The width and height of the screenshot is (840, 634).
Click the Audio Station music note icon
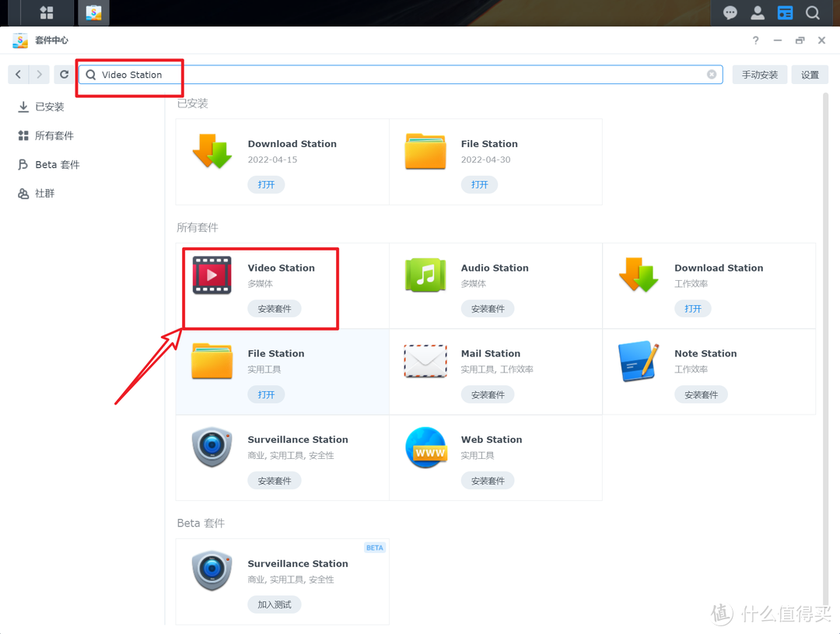click(426, 275)
